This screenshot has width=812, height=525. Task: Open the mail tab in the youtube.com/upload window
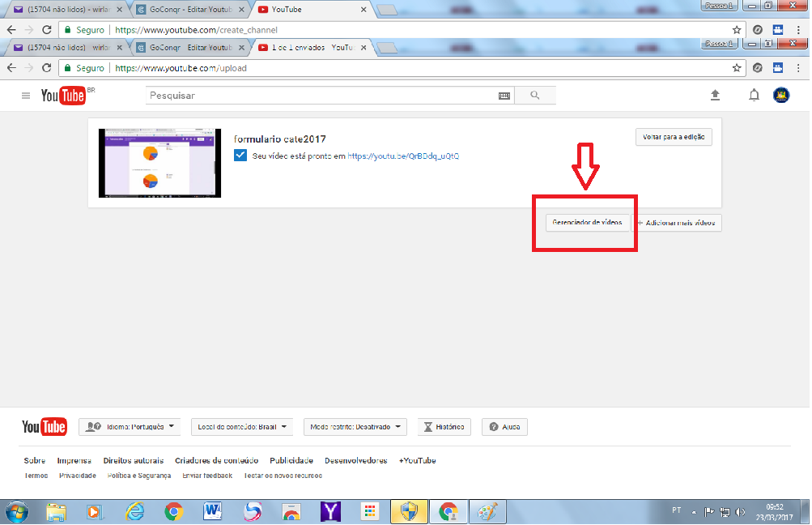click(68, 48)
